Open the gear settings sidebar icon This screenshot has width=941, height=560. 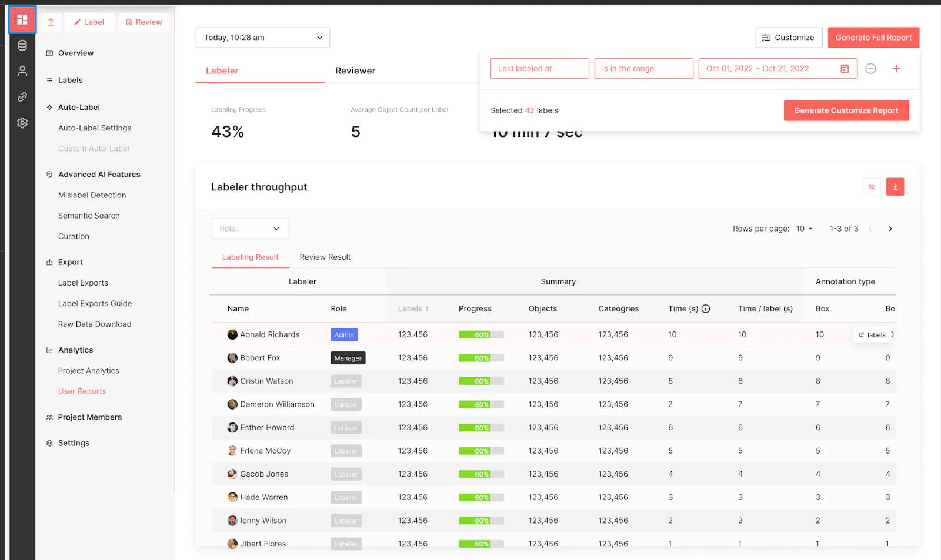click(x=22, y=123)
